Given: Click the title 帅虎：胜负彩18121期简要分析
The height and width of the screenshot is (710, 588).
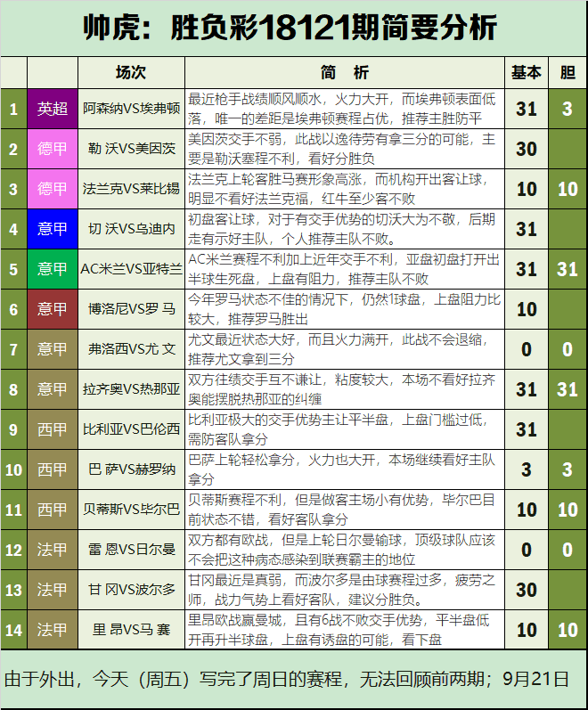Looking at the screenshot, I should coord(290,29).
